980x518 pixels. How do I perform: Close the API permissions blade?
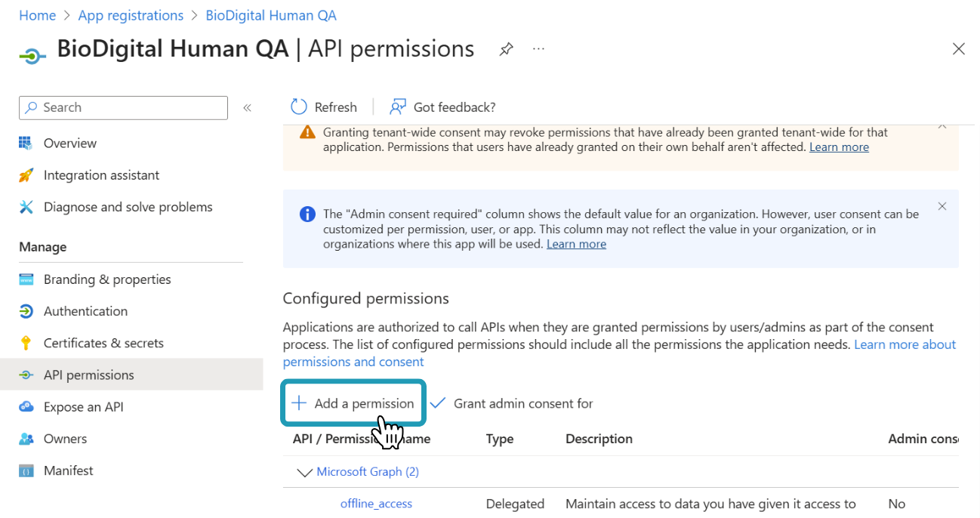959,49
